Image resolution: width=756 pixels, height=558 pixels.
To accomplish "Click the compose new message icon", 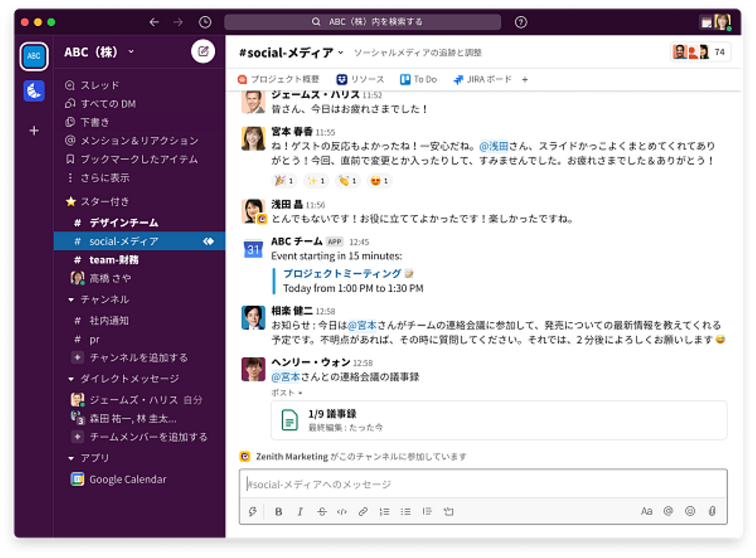I will tap(203, 51).
